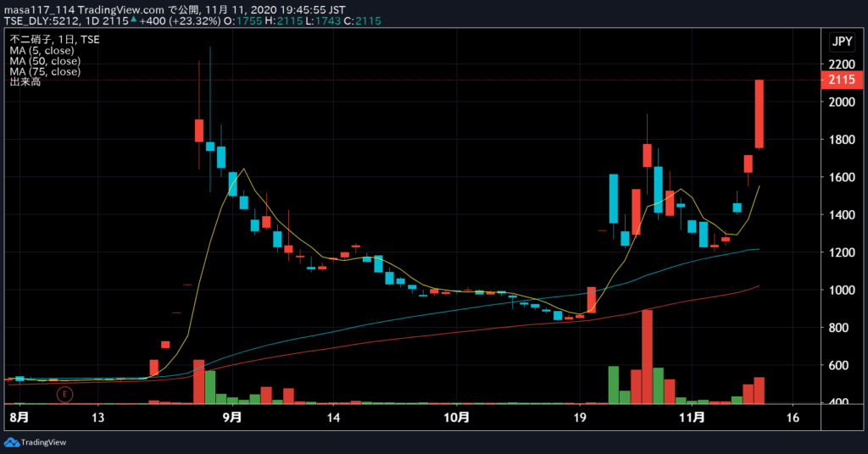Click the 8月 date axis label
Viewport: 868px width, 454px height.
(x=19, y=418)
